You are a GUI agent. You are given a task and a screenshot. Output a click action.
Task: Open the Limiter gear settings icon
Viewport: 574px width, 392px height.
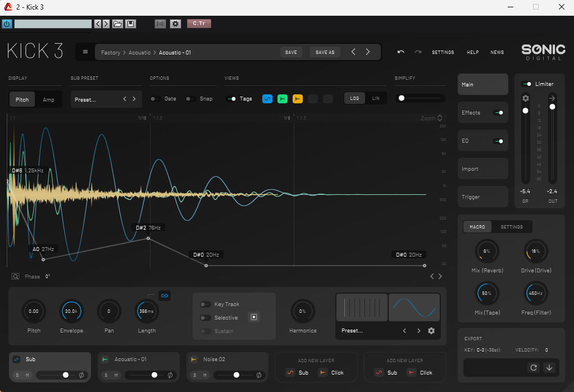coord(526,98)
